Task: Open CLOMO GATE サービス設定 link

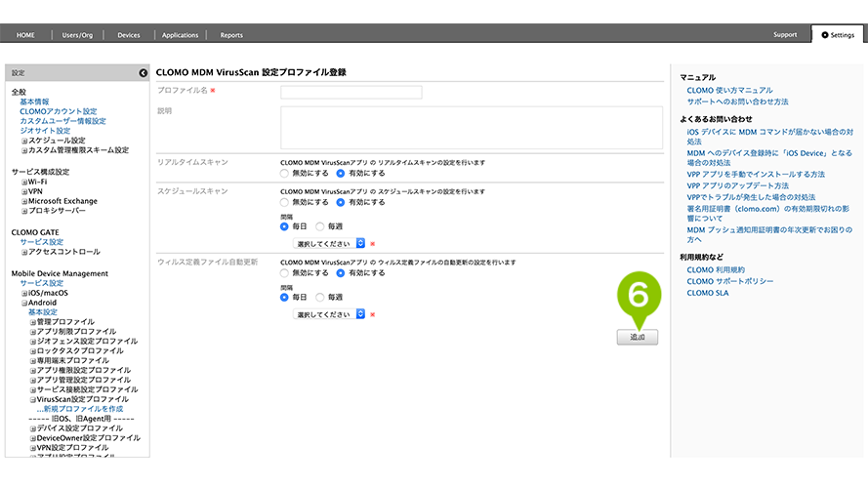Action: click(x=42, y=242)
